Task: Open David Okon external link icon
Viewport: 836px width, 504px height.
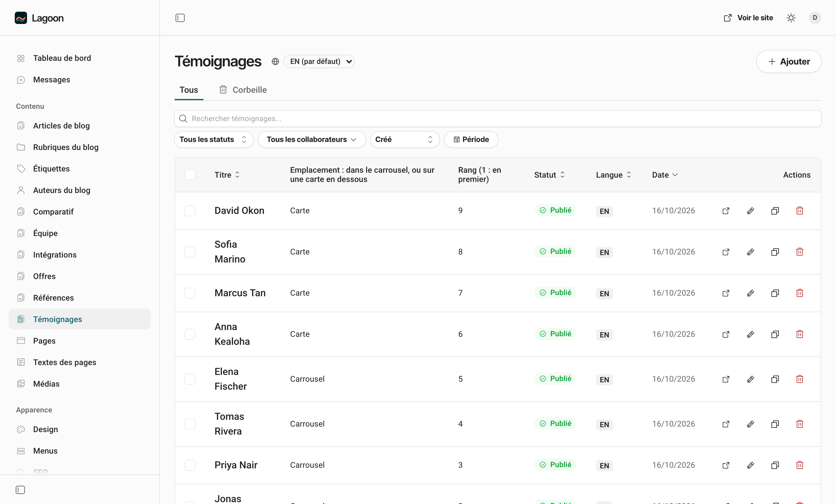Action: [x=726, y=211]
